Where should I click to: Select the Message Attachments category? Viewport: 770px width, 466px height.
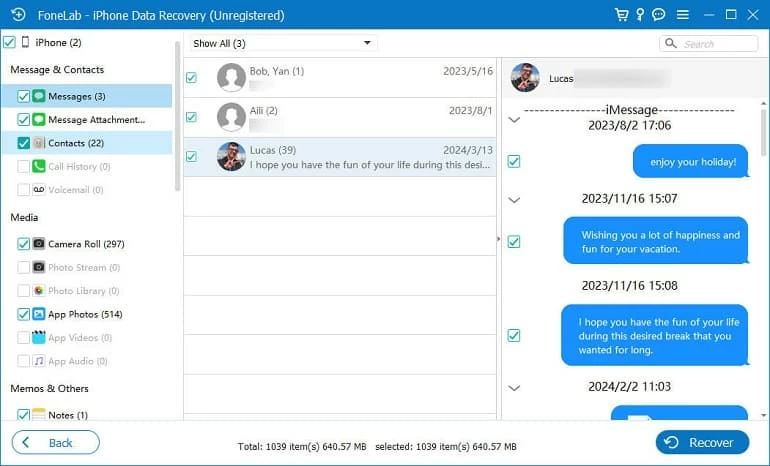coord(96,120)
